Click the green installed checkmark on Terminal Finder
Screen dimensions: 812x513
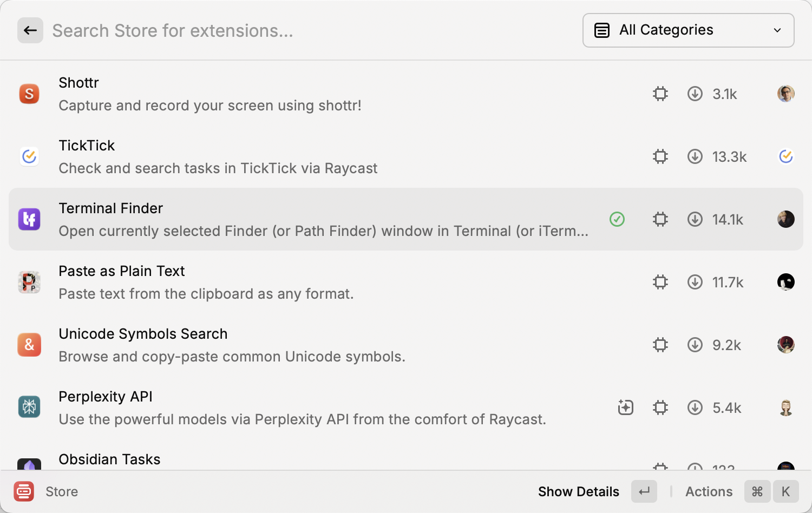(x=617, y=219)
